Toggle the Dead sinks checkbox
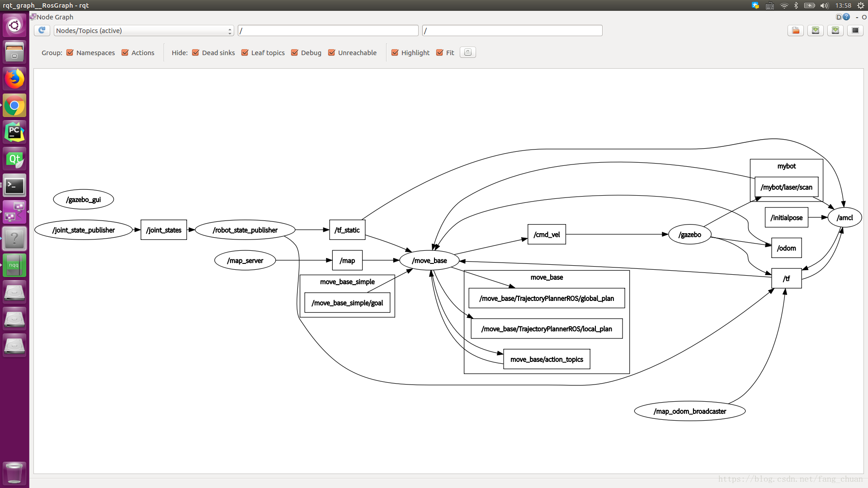 point(196,52)
